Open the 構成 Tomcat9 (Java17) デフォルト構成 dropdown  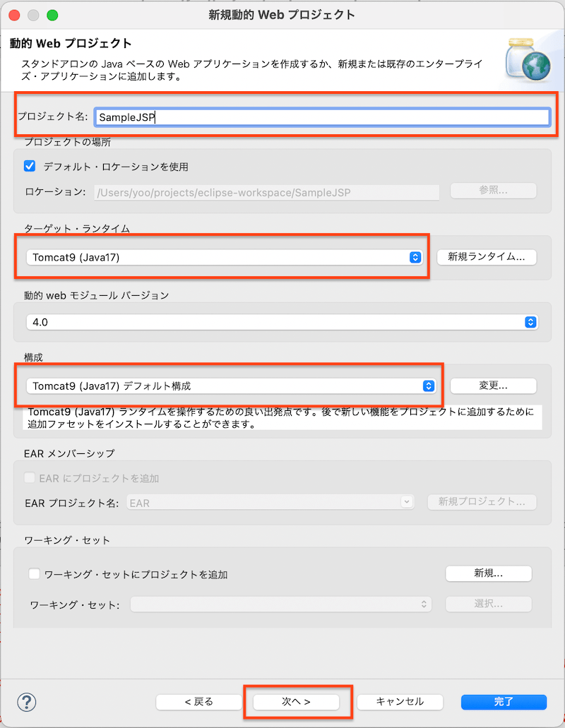pyautogui.click(x=231, y=386)
